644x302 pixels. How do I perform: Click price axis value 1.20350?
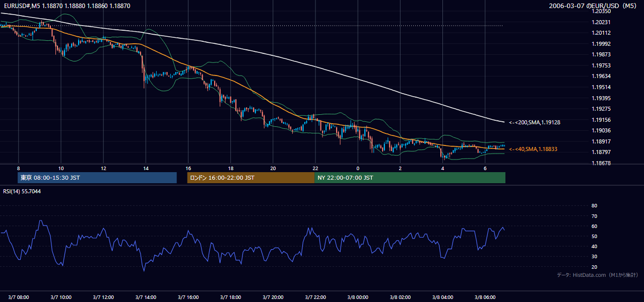click(601, 11)
